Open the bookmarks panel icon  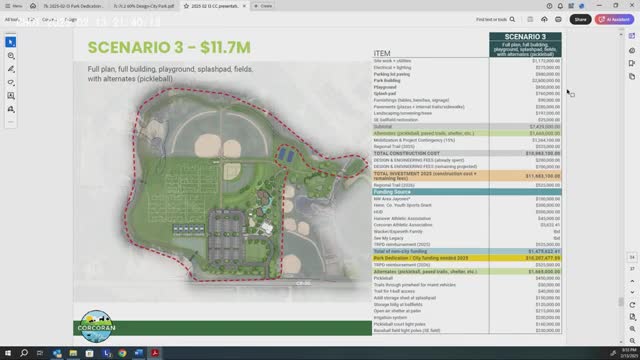pos(632,63)
